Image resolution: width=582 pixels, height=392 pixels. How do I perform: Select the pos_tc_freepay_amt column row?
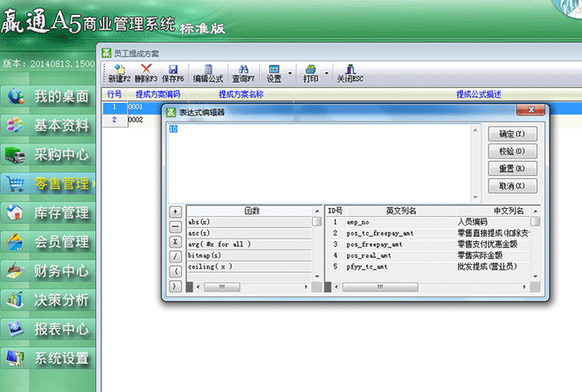428,233
